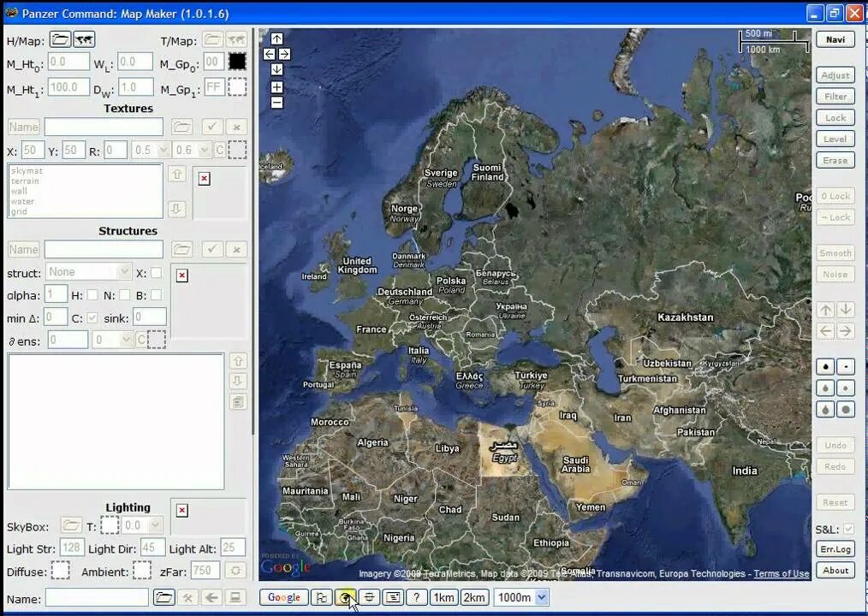Click the highlighted globe icon below the map
This screenshot has height=616, width=868.
click(345, 597)
